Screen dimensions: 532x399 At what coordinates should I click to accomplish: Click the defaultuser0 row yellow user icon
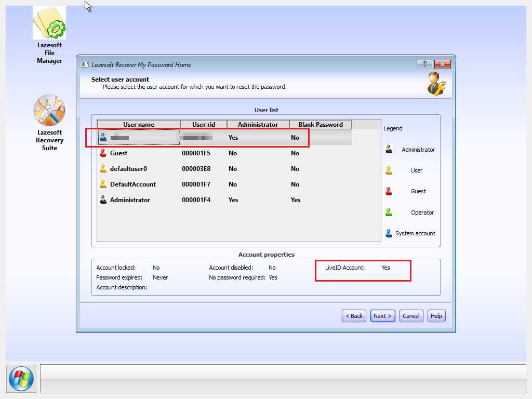pyautogui.click(x=103, y=169)
